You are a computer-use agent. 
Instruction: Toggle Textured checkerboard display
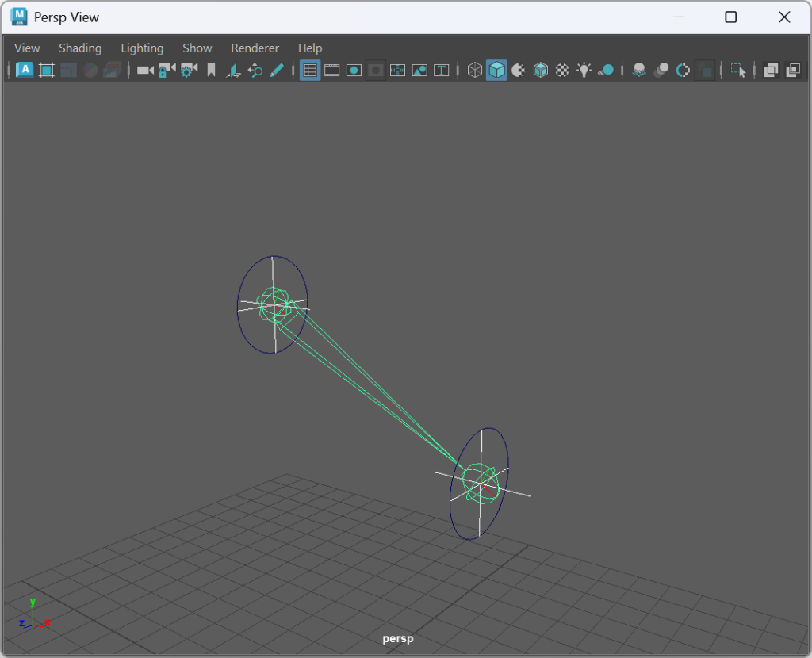pos(562,71)
